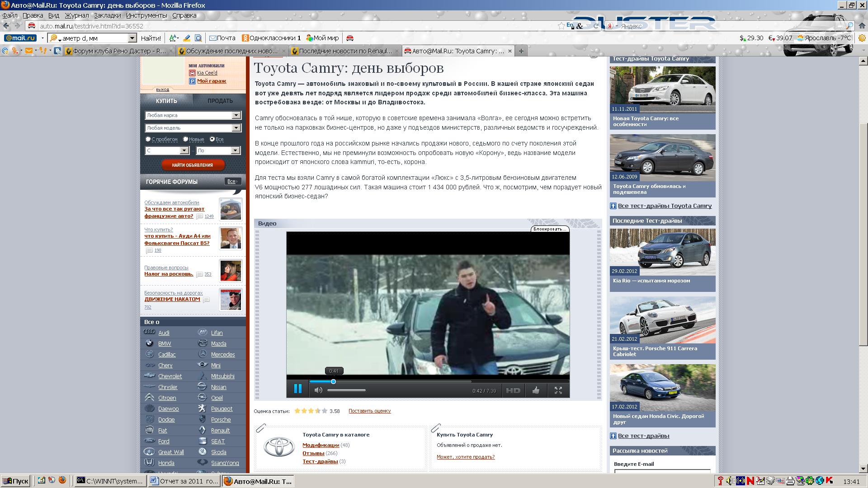Click 'Поставить оценку' link
Screen dimensions: 868x488
pyautogui.click(x=369, y=411)
